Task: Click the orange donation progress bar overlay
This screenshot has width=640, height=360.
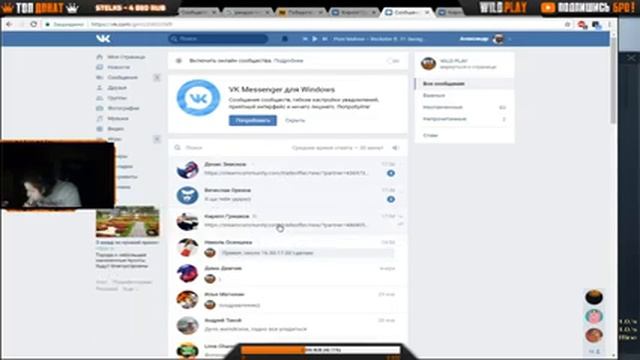Action: point(320,350)
